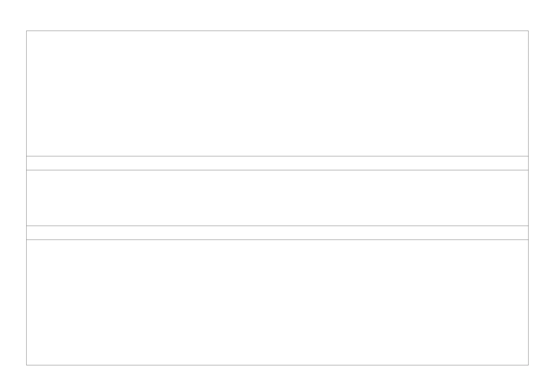The height and width of the screenshot is (392, 555).
Task: Click the divider above the bottom panel
Action: point(277,240)
